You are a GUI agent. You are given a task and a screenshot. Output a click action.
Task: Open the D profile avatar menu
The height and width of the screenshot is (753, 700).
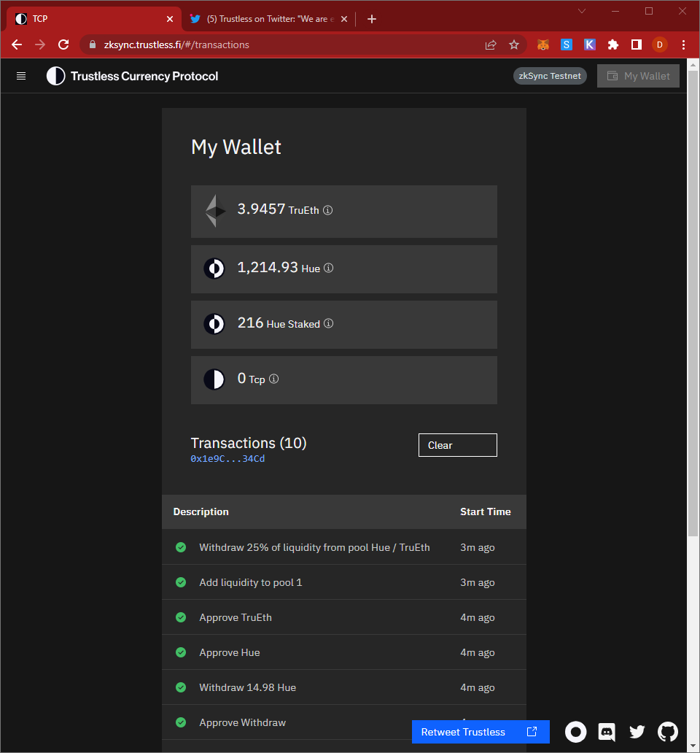tap(660, 45)
